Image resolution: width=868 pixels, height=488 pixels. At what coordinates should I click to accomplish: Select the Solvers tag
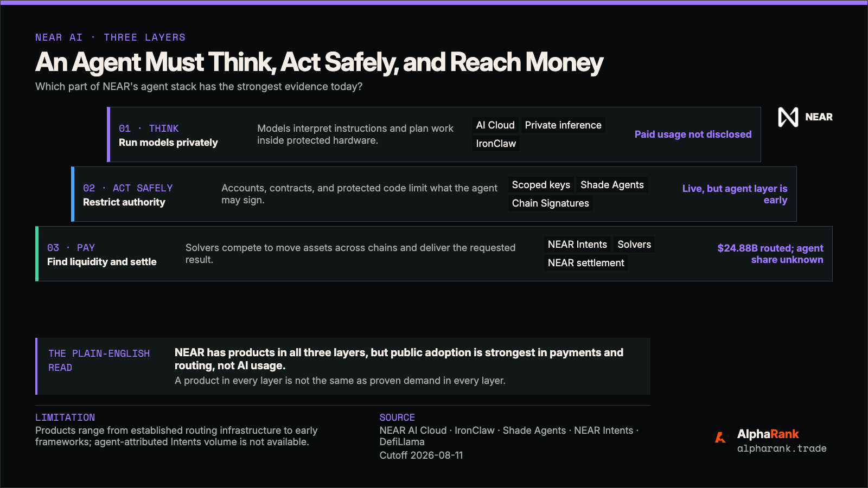coord(634,245)
